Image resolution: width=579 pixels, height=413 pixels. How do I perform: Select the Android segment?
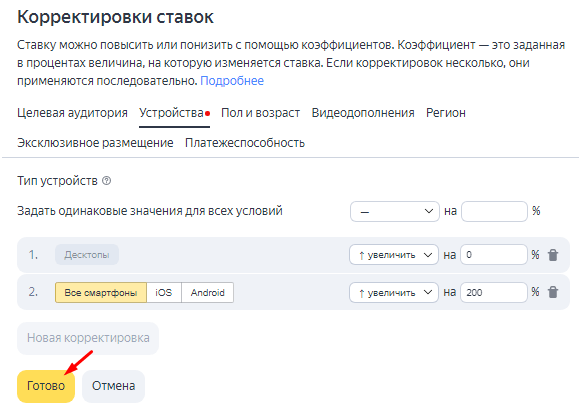(208, 293)
